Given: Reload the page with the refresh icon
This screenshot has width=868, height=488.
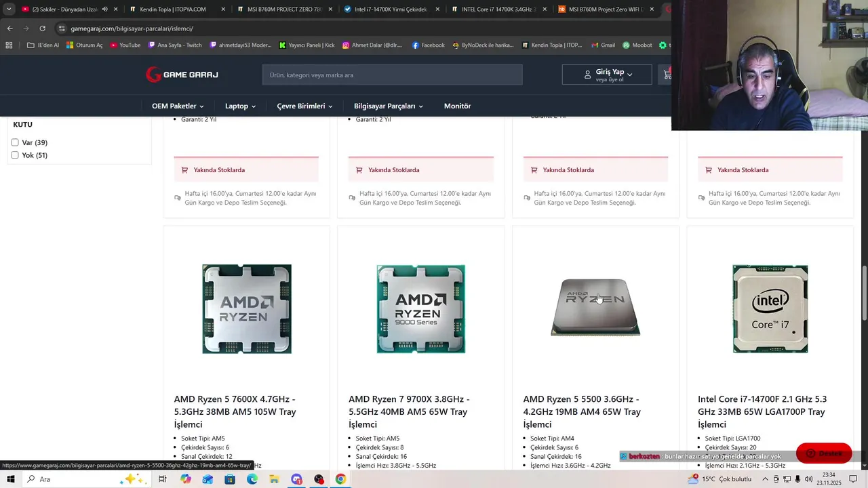Looking at the screenshot, I should point(42,28).
